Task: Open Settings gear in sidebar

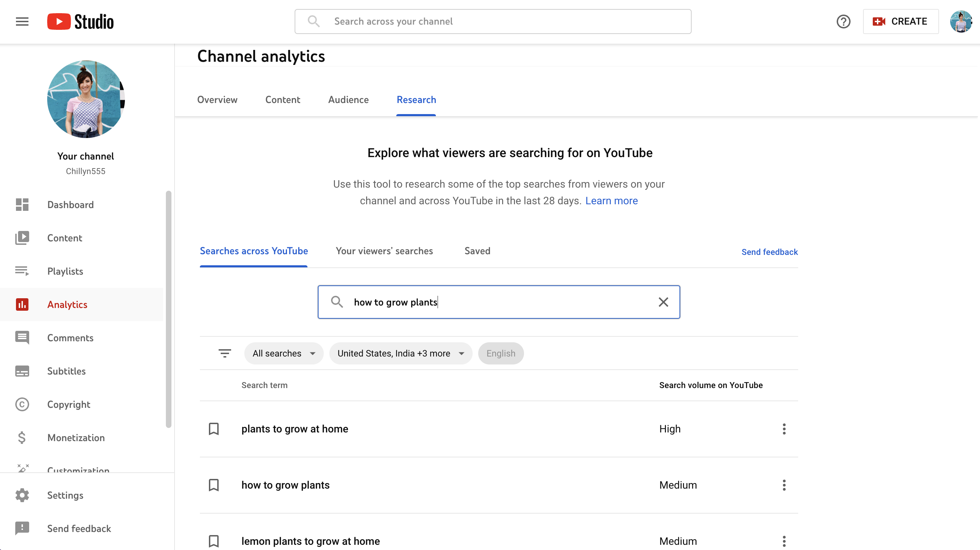Action: pos(65,495)
